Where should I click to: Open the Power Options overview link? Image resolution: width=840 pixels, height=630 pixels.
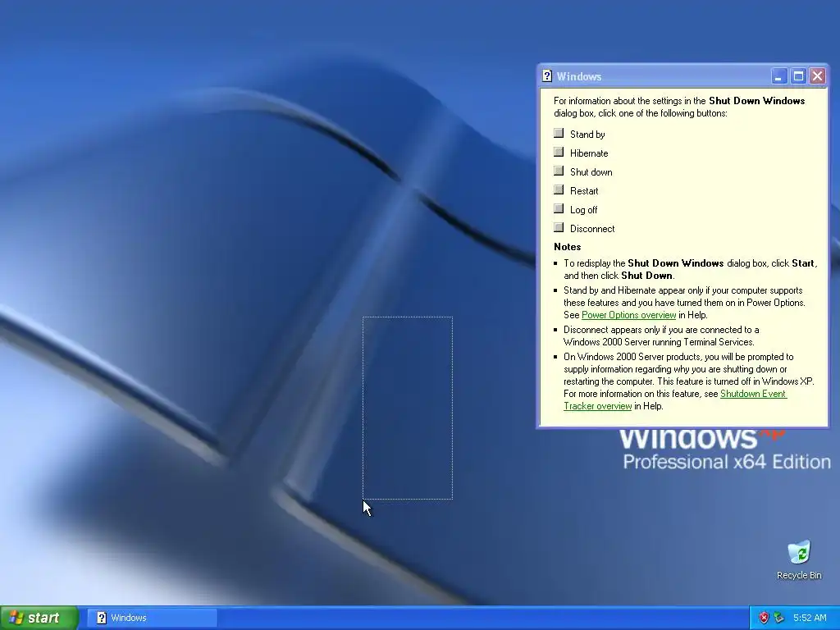(x=629, y=315)
